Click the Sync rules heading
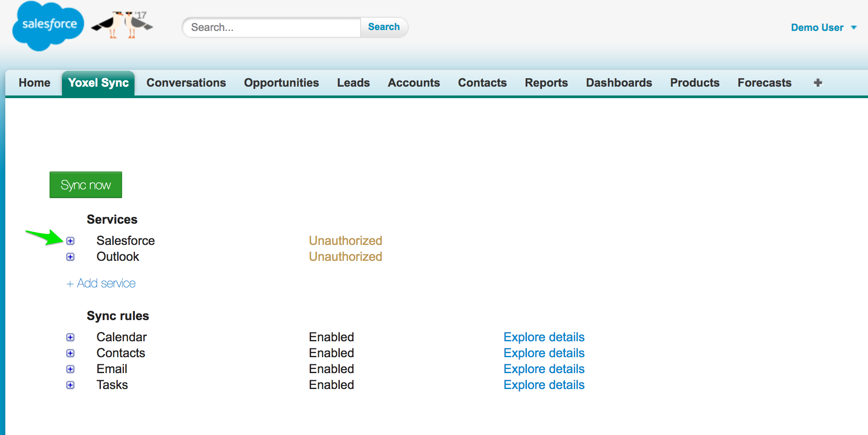This screenshot has height=435, width=868. [x=118, y=316]
